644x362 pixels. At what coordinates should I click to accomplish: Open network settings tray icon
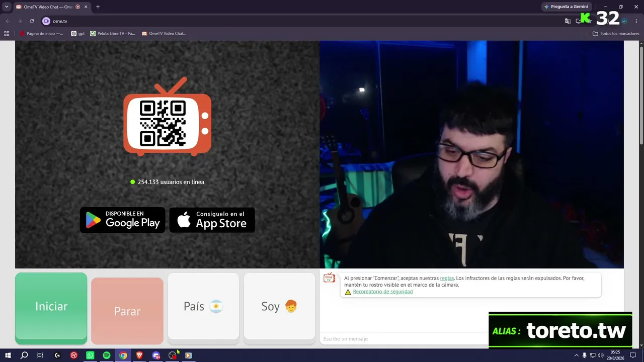pos(592,355)
